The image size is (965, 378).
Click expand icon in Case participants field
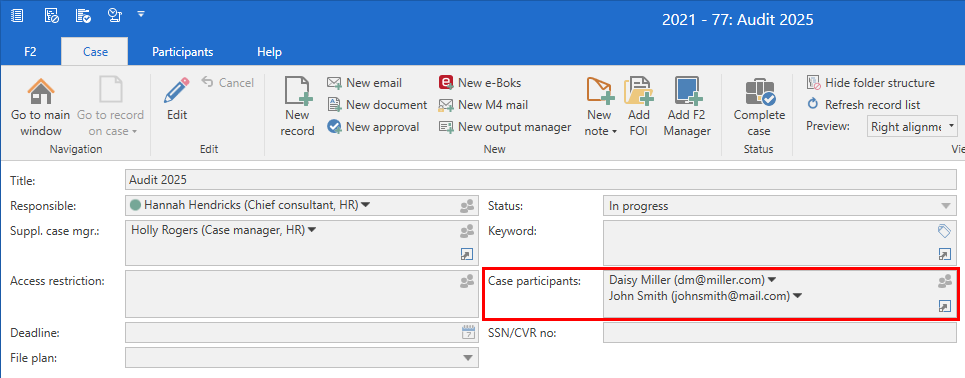click(x=944, y=306)
